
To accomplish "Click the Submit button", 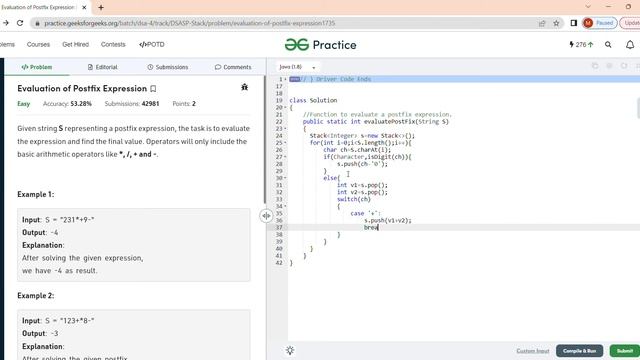I will tap(624, 351).
